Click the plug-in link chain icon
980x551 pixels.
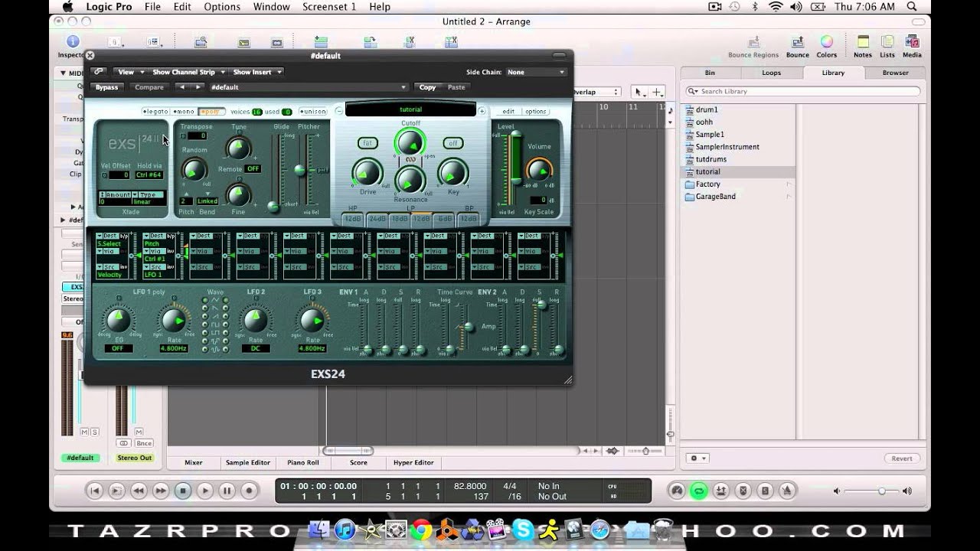pyautogui.click(x=98, y=72)
